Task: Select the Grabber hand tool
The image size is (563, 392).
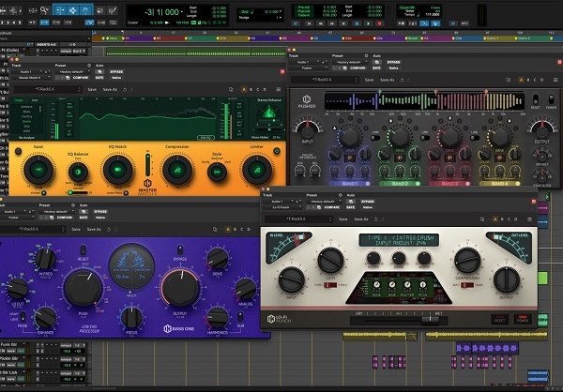Action: coord(85,10)
